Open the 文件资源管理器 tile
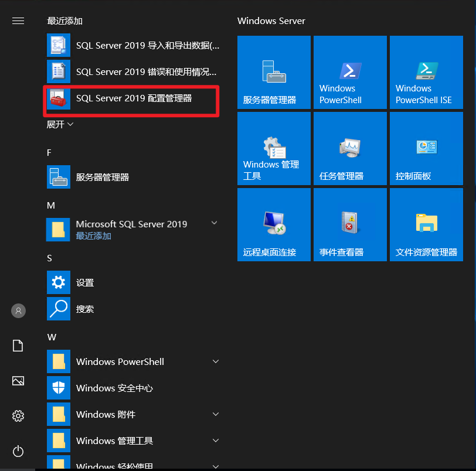 tap(426, 224)
